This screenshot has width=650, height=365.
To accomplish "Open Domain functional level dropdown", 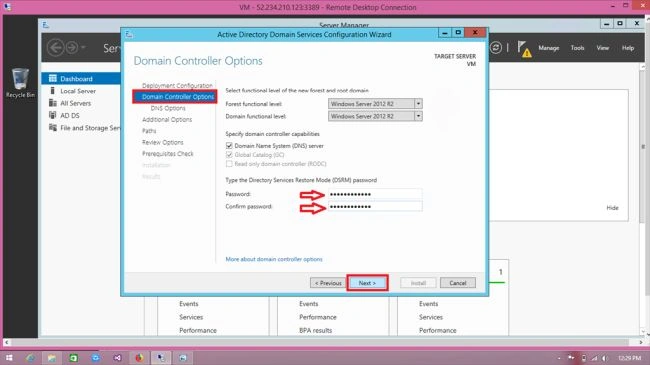I will 418,116.
